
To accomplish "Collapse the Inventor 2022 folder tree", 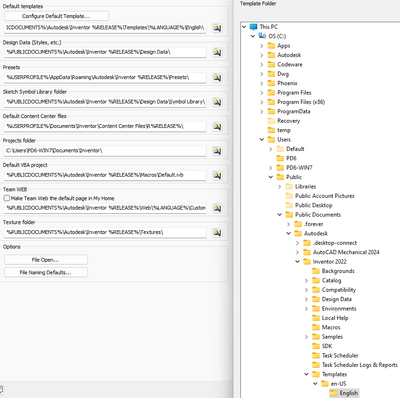I will tap(297, 262).
